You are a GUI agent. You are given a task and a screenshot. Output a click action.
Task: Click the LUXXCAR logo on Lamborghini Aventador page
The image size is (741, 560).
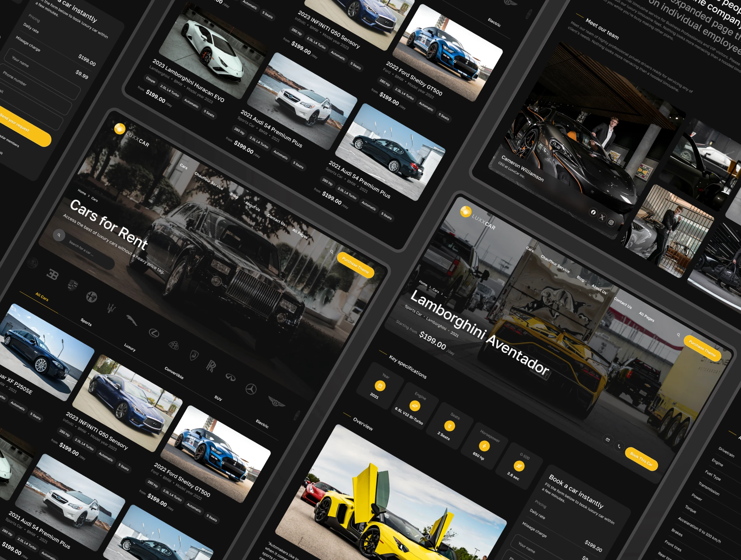click(478, 218)
